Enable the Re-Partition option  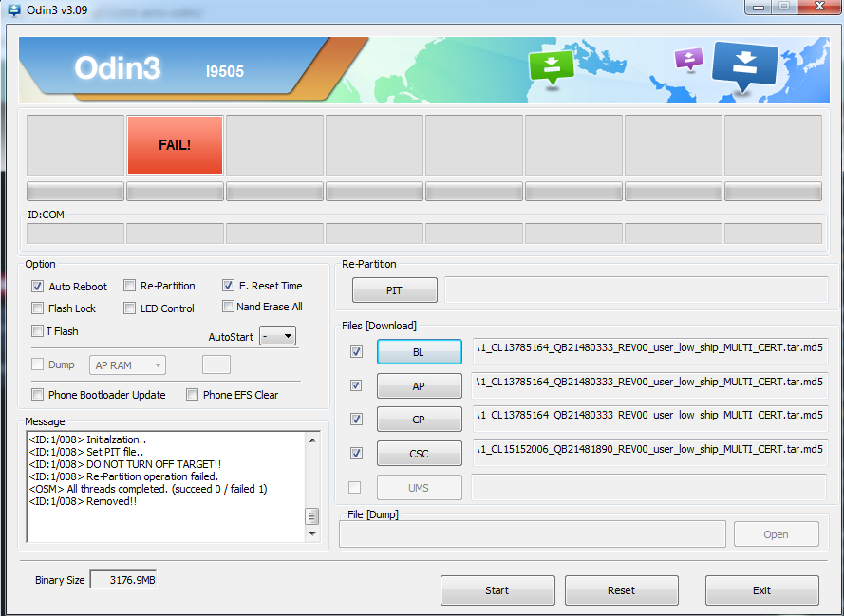click(129, 285)
